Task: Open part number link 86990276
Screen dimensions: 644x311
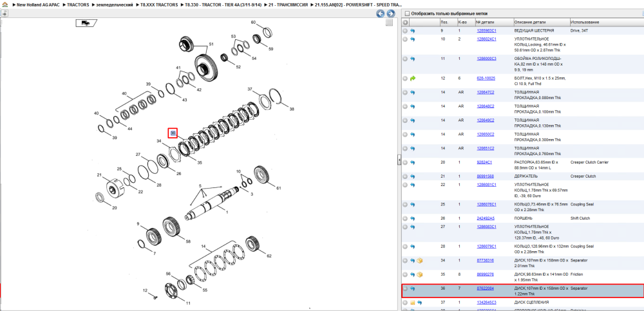Action: (x=485, y=274)
